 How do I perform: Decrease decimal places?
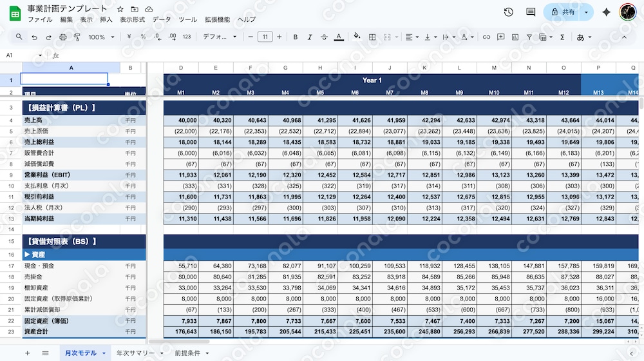158,37
